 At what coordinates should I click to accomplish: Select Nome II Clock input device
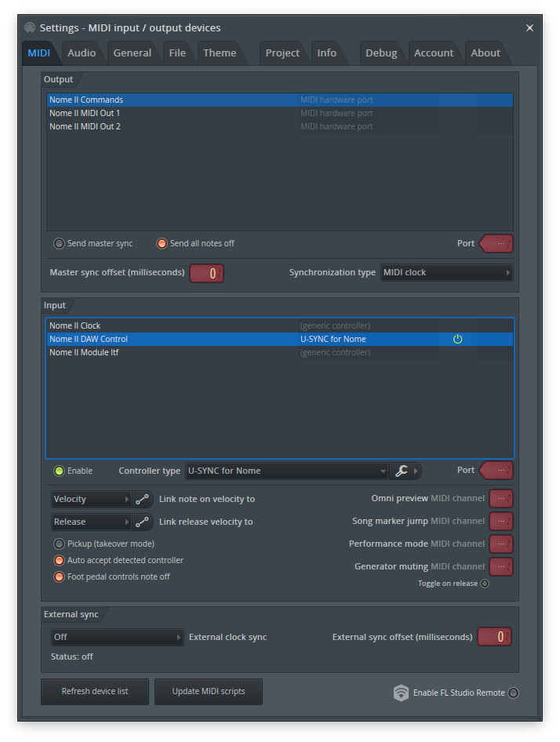coord(280,326)
